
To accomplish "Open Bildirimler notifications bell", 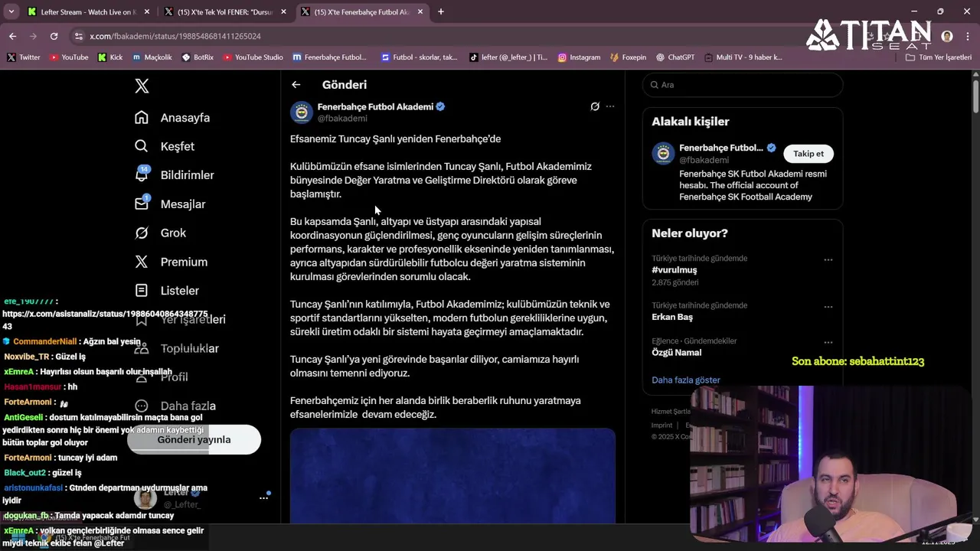I will point(142,174).
